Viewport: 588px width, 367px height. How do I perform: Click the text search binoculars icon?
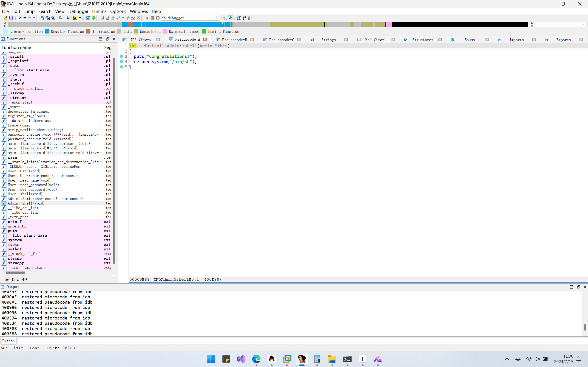[x=48, y=18]
